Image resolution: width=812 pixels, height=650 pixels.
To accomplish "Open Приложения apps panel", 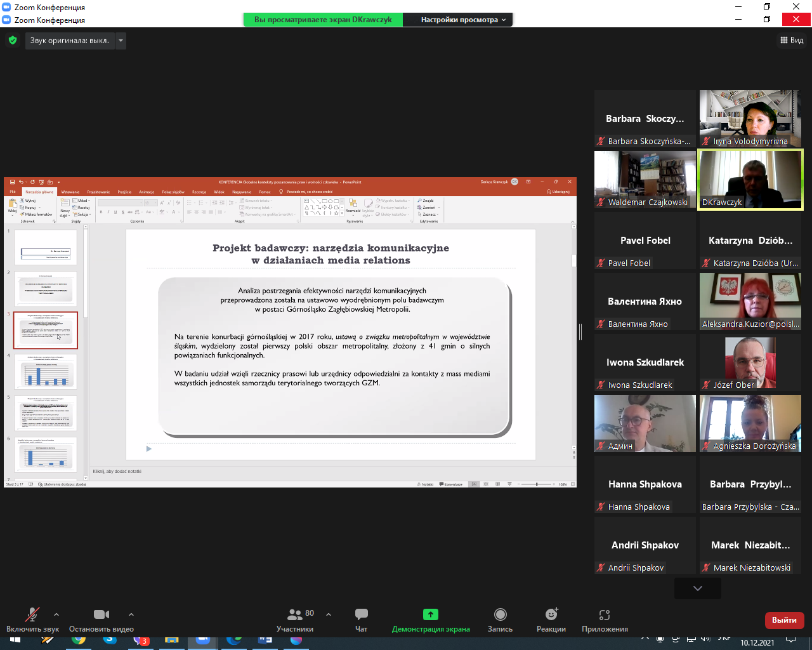I will [x=605, y=620].
